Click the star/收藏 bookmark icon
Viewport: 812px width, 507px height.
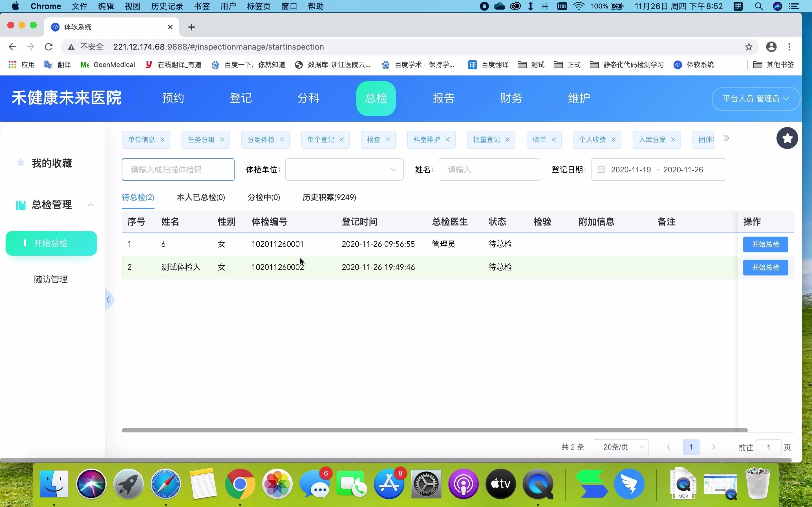(x=787, y=138)
